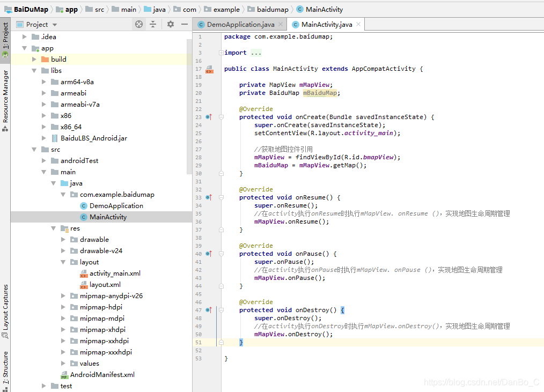This screenshot has height=392, width=544.
Task: Click the AndroidManifest.xml file icon
Action: [x=64, y=375]
